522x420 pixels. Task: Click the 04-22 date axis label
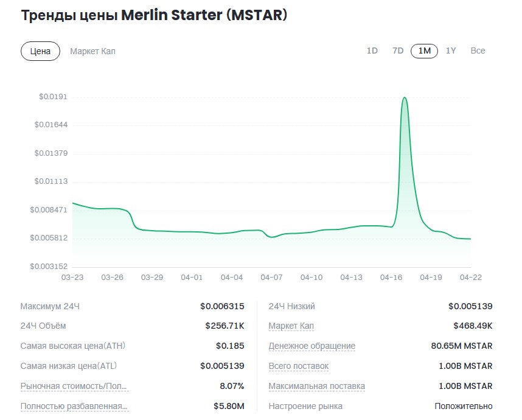[471, 278]
